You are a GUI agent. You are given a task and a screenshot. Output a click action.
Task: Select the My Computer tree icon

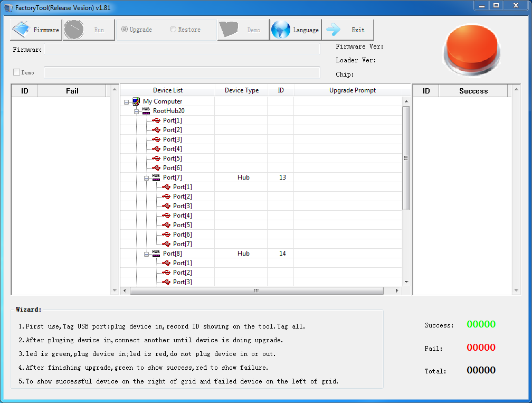[x=136, y=101]
